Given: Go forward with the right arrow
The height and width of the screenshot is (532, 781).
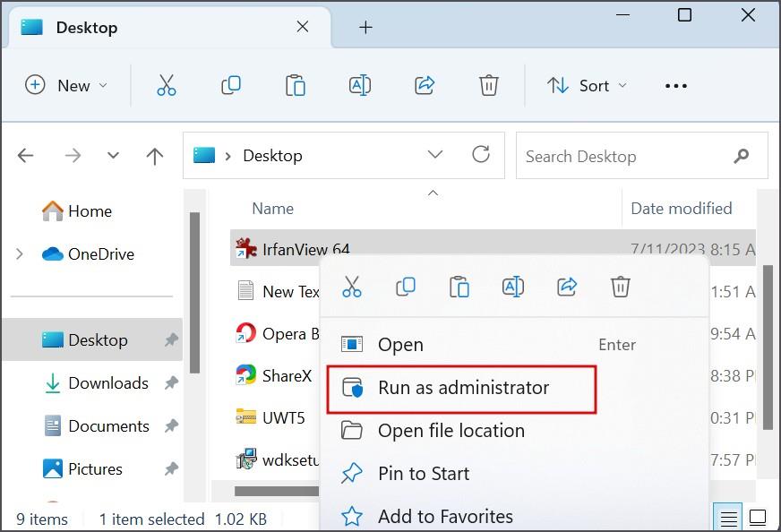Looking at the screenshot, I should (73, 156).
